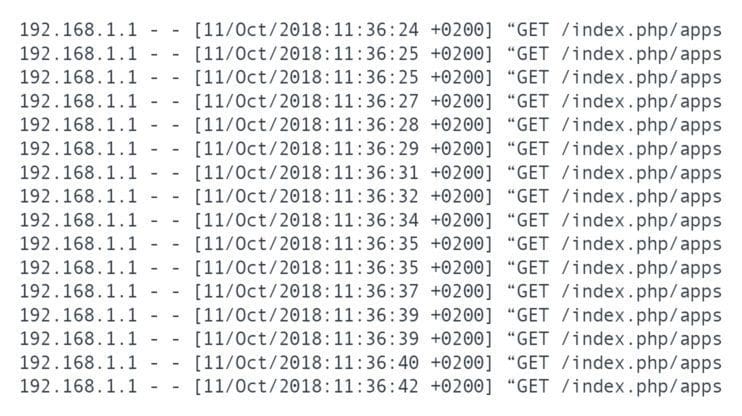
Task: Click the date 11/Oct/2018 on the 11:36:34 line
Action: coord(263,221)
